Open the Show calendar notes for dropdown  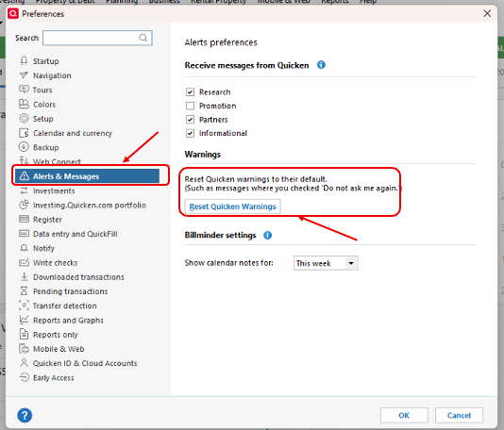tap(326, 263)
